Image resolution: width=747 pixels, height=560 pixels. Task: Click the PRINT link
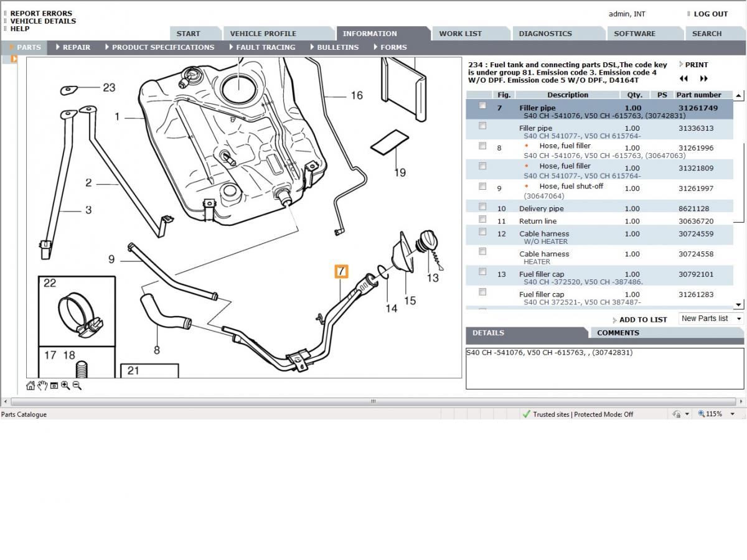tap(697, 65)
